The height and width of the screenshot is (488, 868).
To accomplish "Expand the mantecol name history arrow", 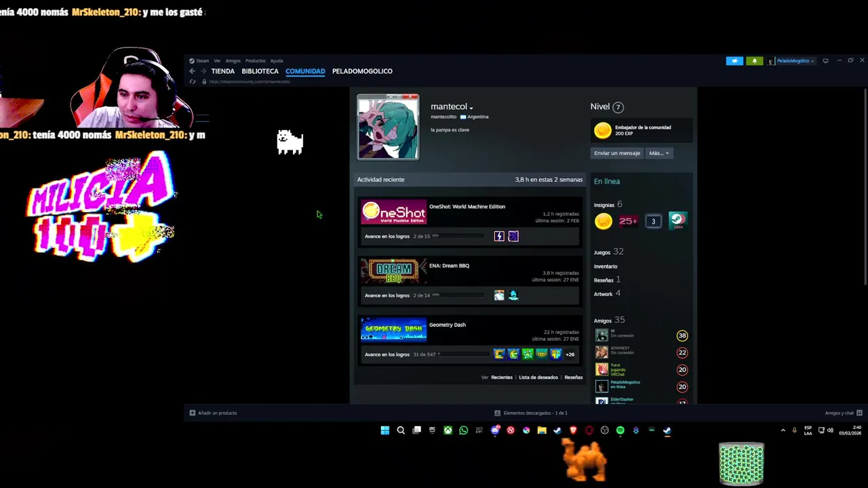I will [x=471, y=108].
